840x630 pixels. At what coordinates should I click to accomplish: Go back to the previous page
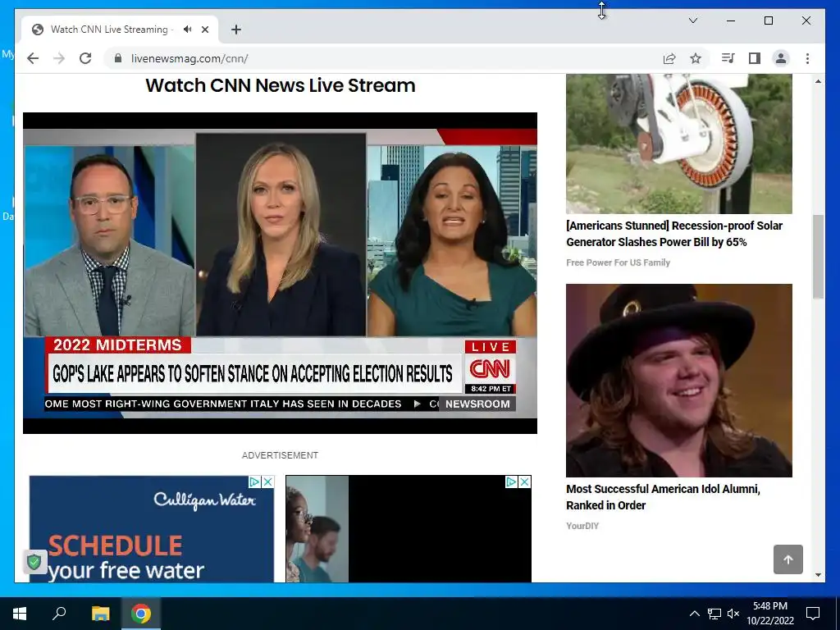click(x=33, y=58)
